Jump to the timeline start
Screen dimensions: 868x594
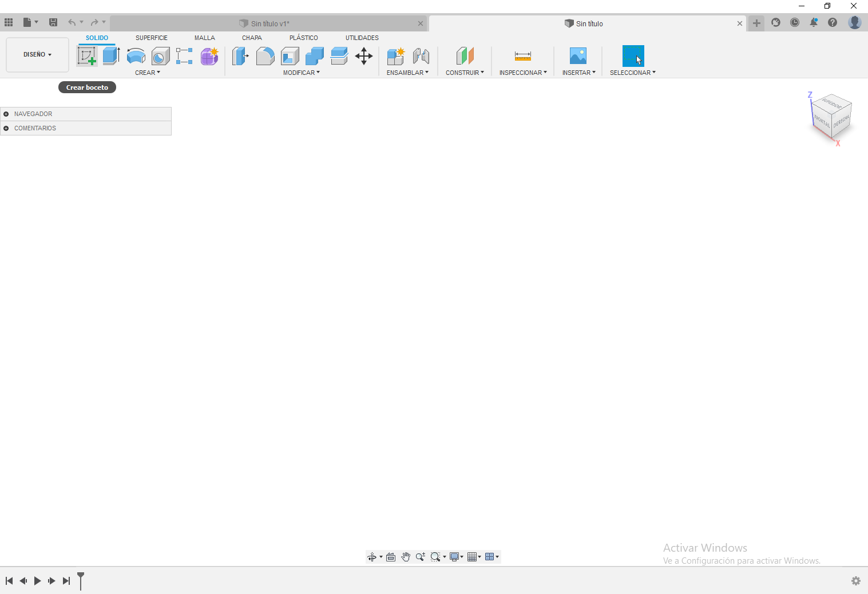click(x=9, y=581)
